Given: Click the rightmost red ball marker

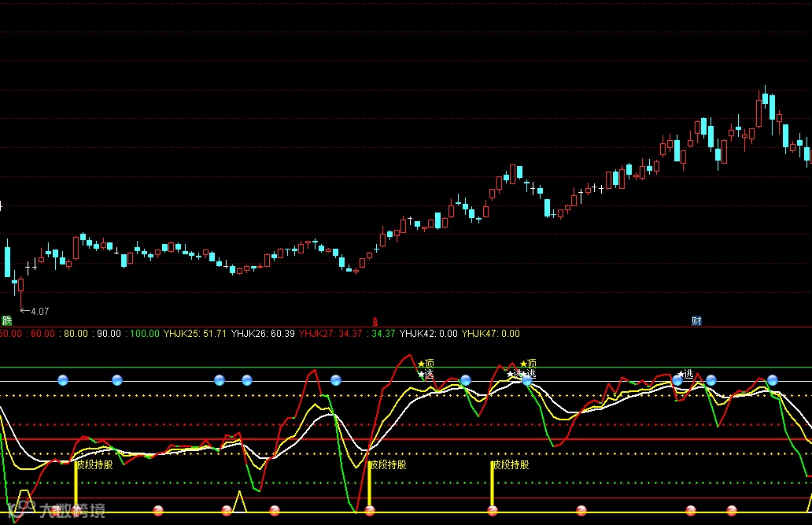Looking at the screenshot, I should (x=732, y=511).
